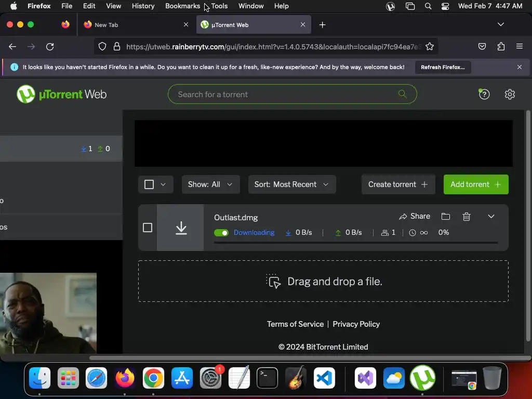Viewport: 532px width, 399px height.
Task: Open the Window menu
Action: (x=251, y=6)
